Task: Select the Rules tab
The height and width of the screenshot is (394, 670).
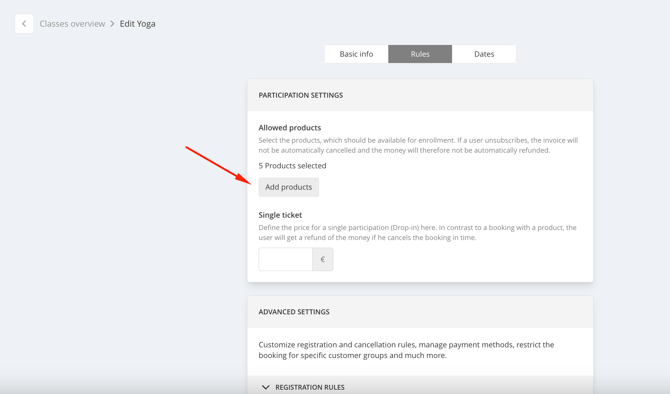Action: pyautogui.click(x=420, y=54)
